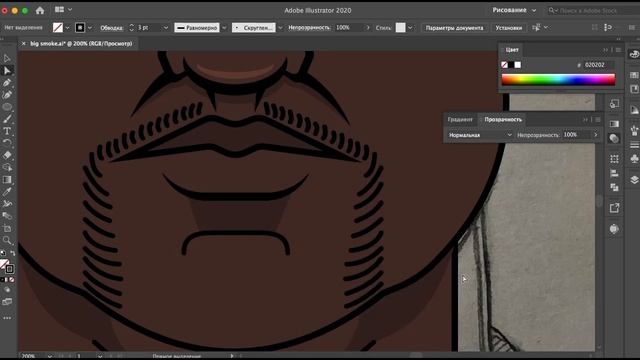The image size is (640, 360).
Task: Open the Asset Export panel icon
Action: 614,208
